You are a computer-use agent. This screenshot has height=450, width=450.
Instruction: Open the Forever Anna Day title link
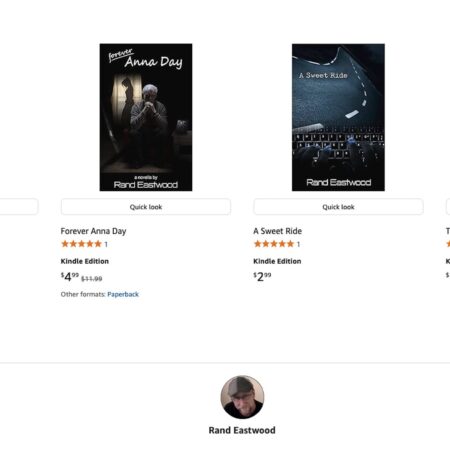pos(93,231)
